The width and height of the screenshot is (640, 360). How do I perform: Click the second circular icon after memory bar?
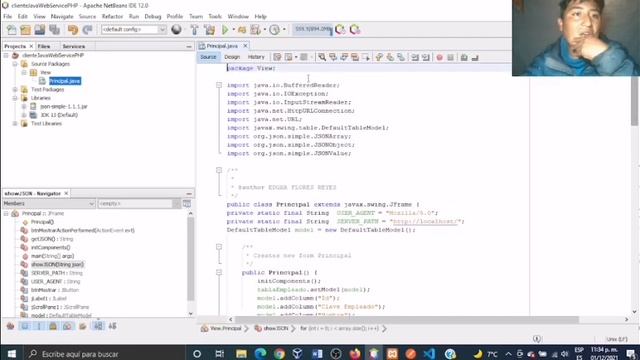[355, 29]
